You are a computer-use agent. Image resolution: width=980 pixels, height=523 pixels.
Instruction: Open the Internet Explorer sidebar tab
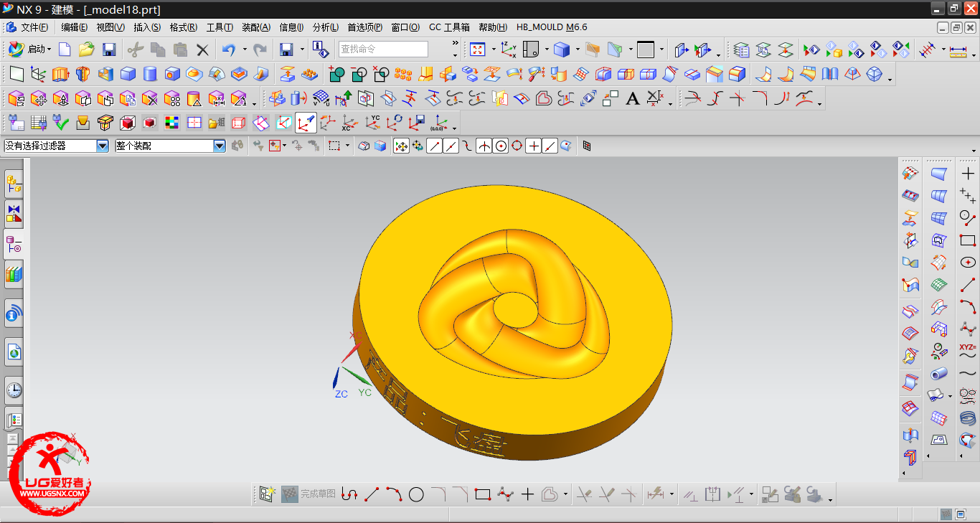point(14,352)
